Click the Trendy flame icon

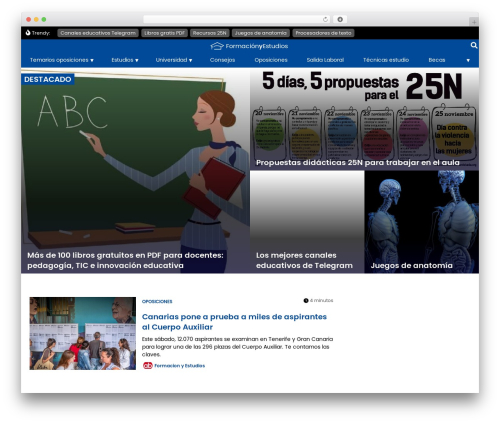pos(28,33)
